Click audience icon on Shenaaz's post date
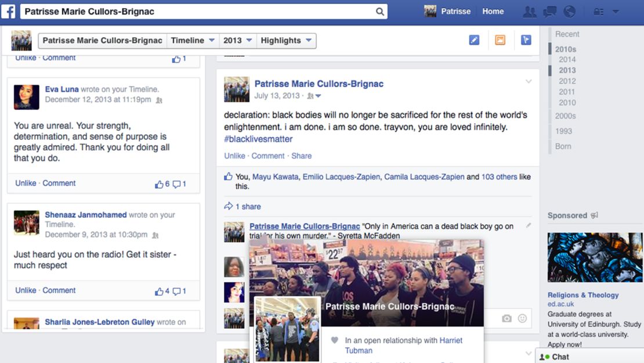Image resolution: width=644 pixels, height=363 pixels. pos(155,236)
